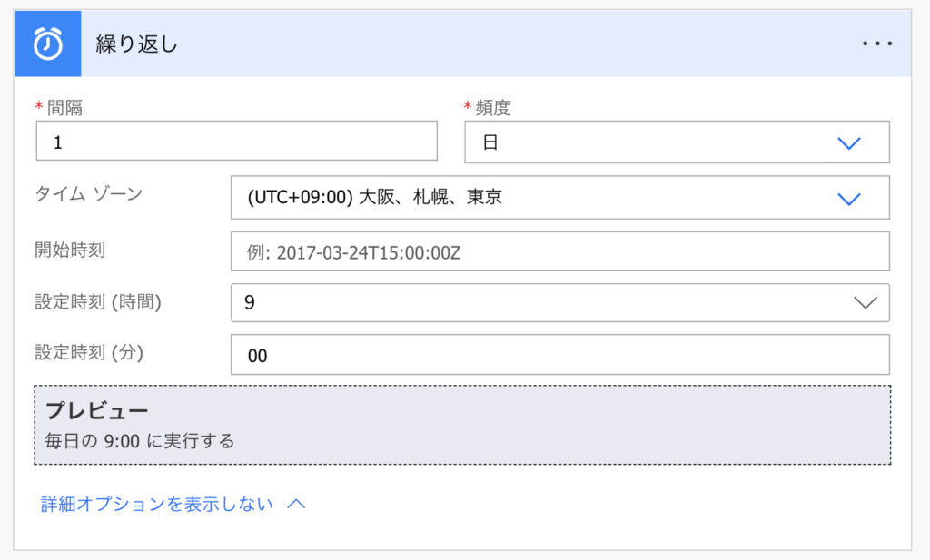This screenshot has width=930, height=560.
Task: Focus the 間隔 input containing 1
Action: [237, 141]
